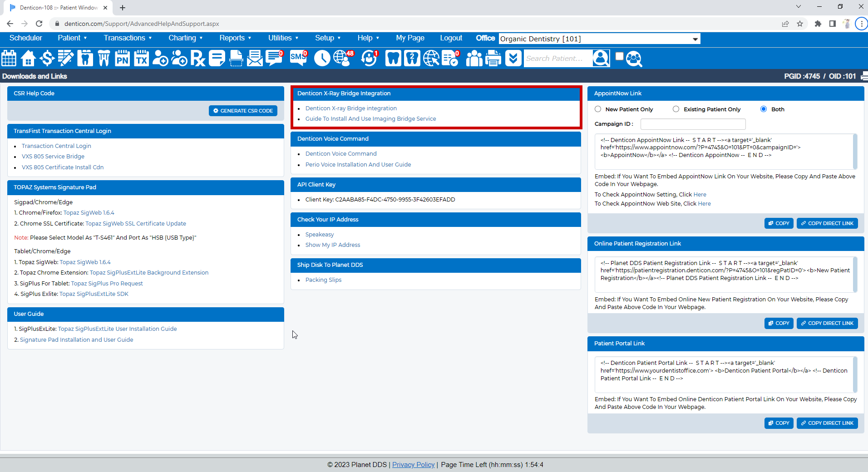Image resolution: width=868 pixels, height=472 pixels.
Task: Go to My Page
Action: click(x=410, y=38)
